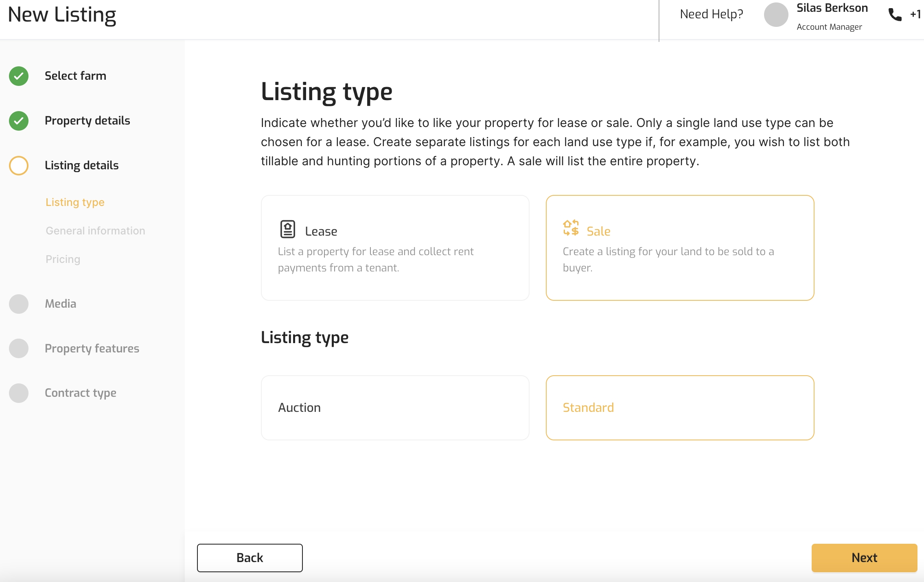Image resolution: width=924 pixels, height=582 pixels.
Task: Click the phone icon in header
Action: (x=895, y=15)
